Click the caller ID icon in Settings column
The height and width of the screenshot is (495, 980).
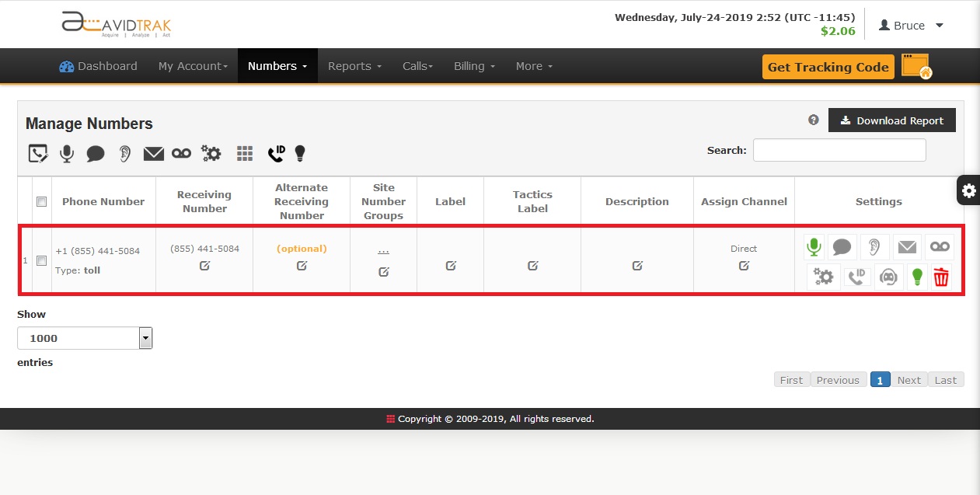856,277
